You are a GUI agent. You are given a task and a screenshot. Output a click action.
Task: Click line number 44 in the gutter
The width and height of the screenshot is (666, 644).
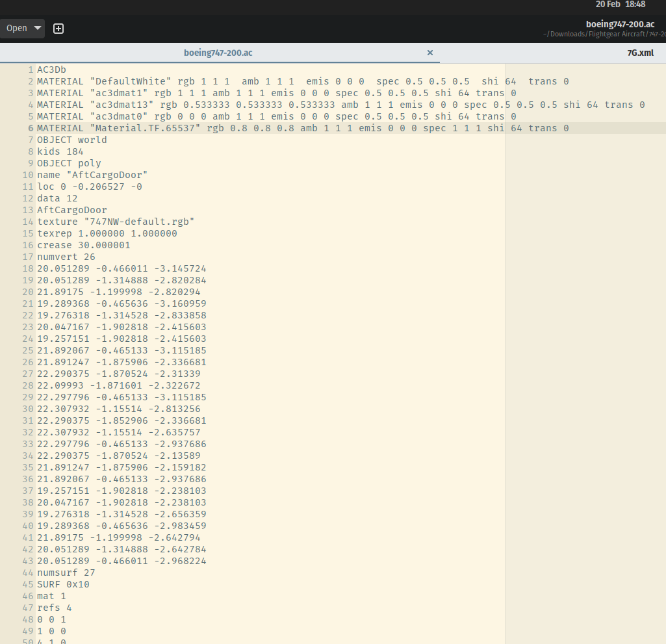pos(27,573)
